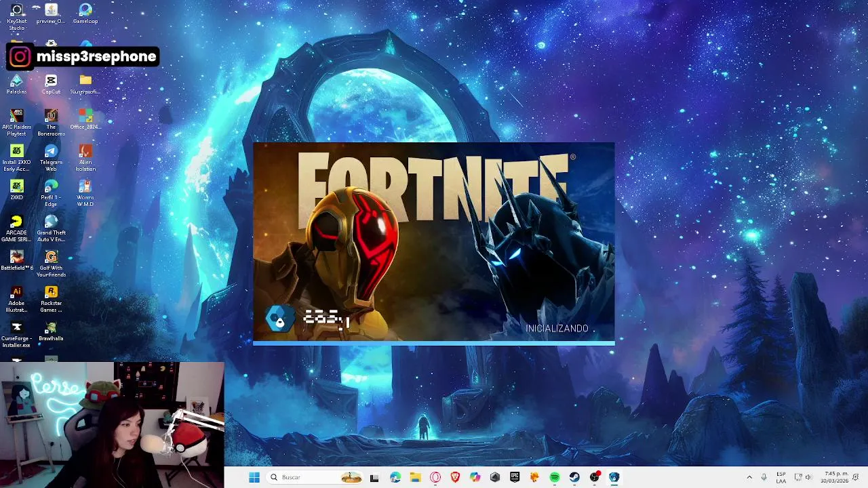This screenshot has height=488, width=868.
Task: Open the KeyShot Studio desktop shortcut
Action: (16, 17)
